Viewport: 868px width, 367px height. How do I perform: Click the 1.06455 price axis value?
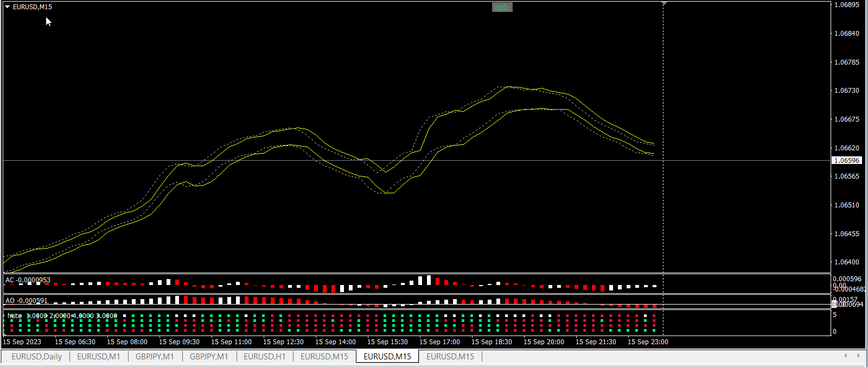point(846,234)
